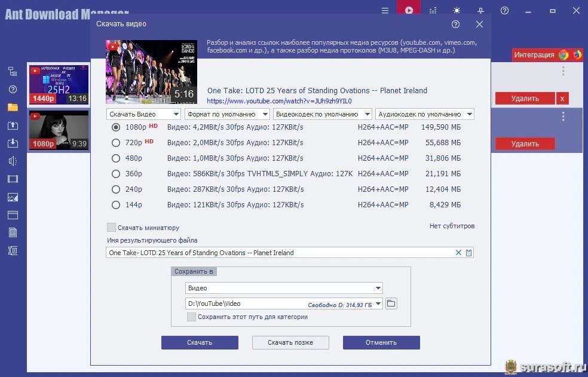588x377 pixels.
Task: Select the 720p HD quality option
Action: click(x=116, y=143)
